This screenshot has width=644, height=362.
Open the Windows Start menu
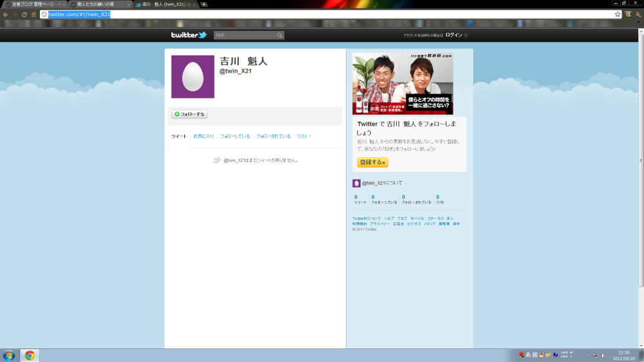(8, 356)
